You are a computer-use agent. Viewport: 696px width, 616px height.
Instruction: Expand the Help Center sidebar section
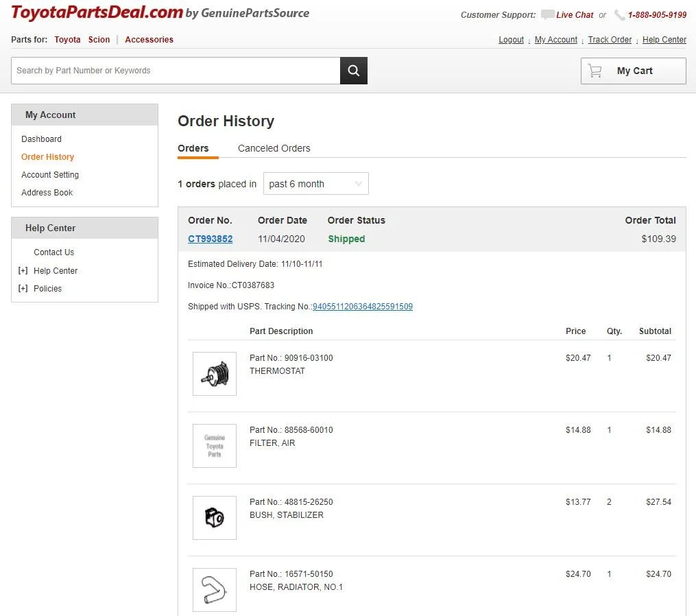[23, 270]
